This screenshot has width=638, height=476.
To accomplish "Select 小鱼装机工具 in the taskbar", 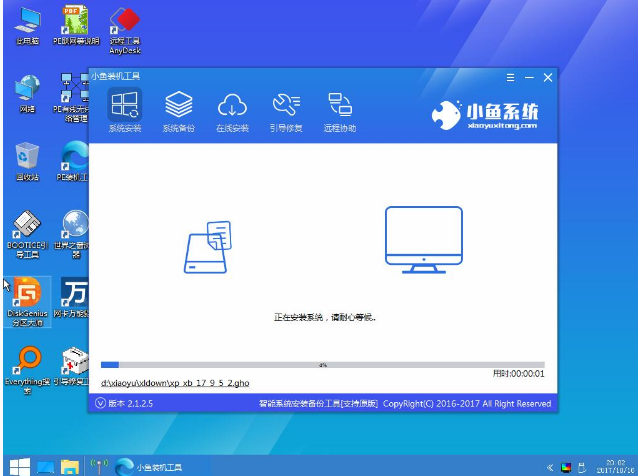I will (156, 466).
